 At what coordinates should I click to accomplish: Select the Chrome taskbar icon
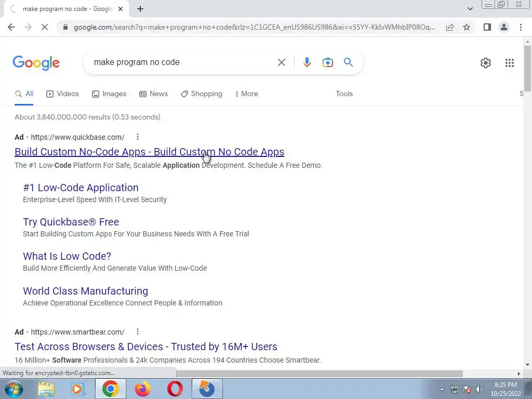[110, 389]
